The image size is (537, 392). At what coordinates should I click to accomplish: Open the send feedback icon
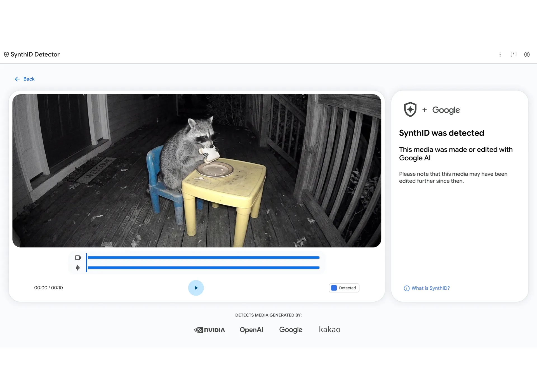click(x=514, y=55)
